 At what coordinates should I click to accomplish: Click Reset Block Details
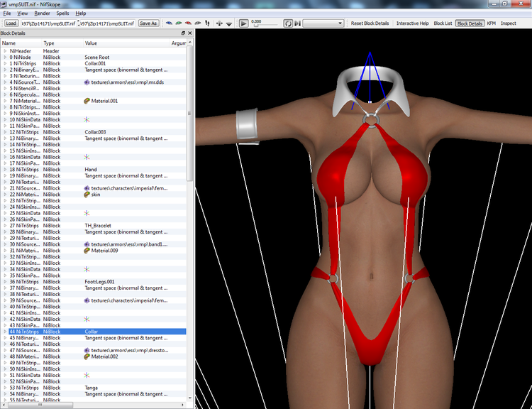pyautogui.click(x=370, y=23)
